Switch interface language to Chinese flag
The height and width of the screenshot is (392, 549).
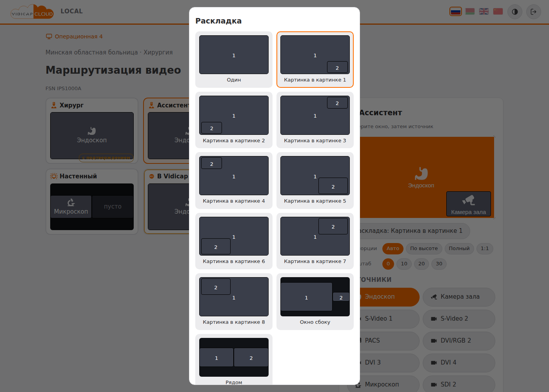[x=498, y=11]
